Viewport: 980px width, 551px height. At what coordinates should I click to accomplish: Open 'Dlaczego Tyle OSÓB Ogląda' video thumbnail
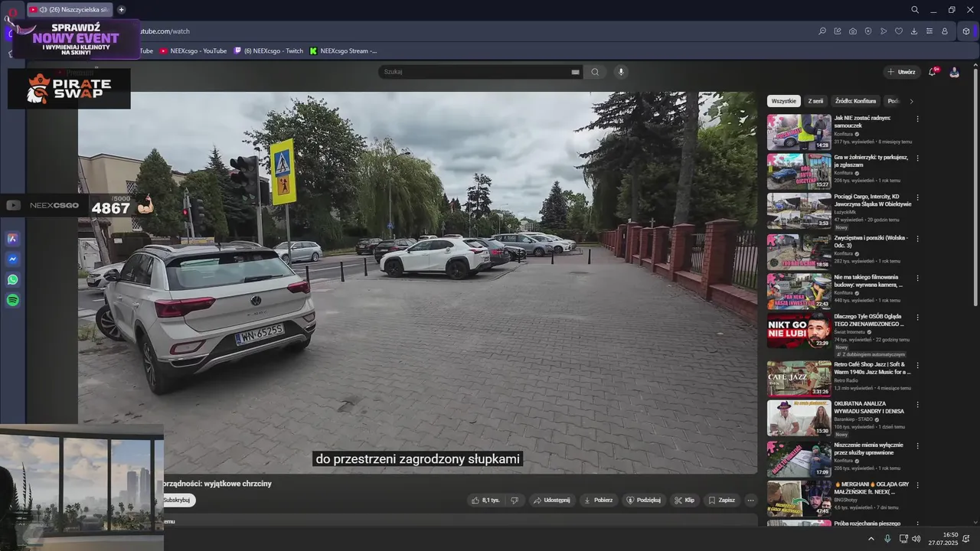point(799,331)
